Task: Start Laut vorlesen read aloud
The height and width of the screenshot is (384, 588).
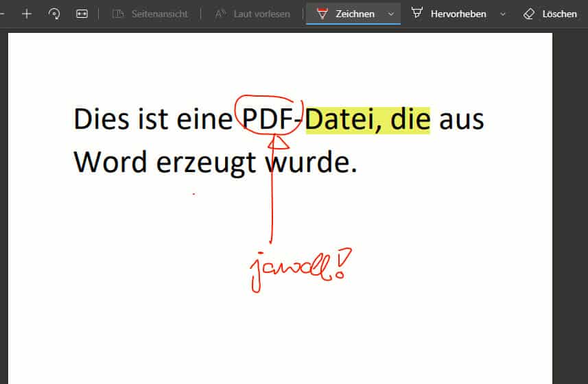Action: pyautogui.click(x=252, y=14)
